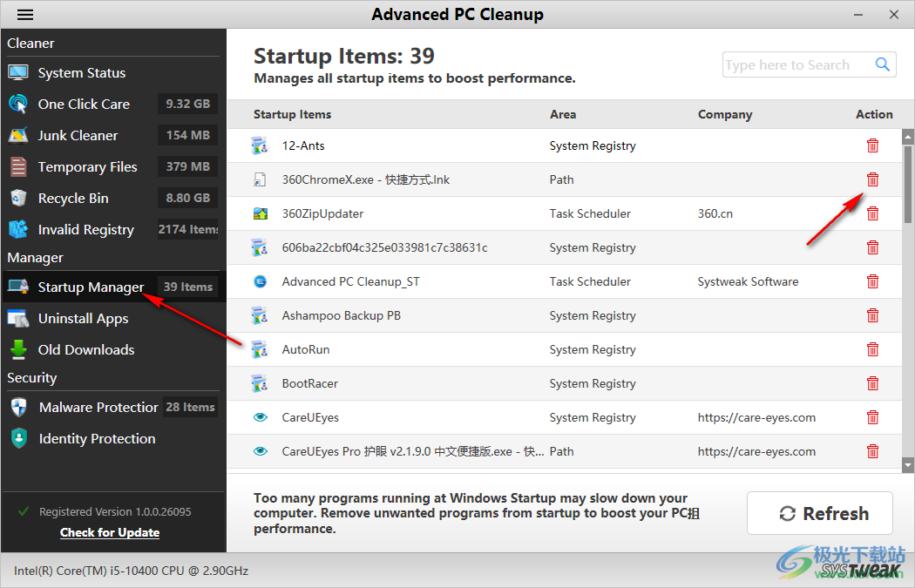
Task: Click the 360ZipUpdater program icon
Action: [261, 213]
